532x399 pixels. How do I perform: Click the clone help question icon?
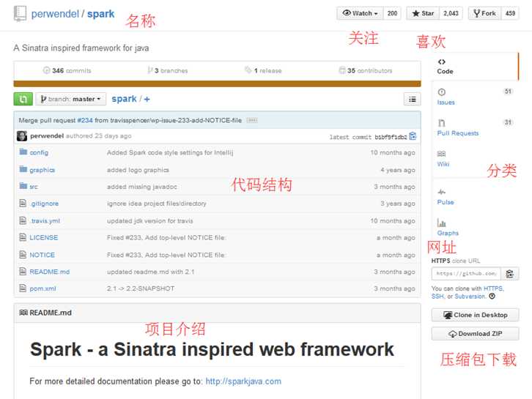(x=492, y=297)
